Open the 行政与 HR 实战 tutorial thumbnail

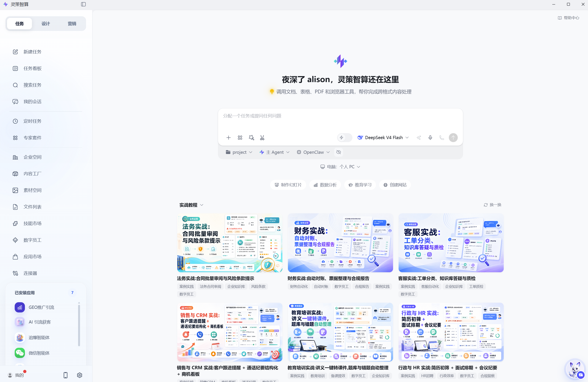[451, 332]
